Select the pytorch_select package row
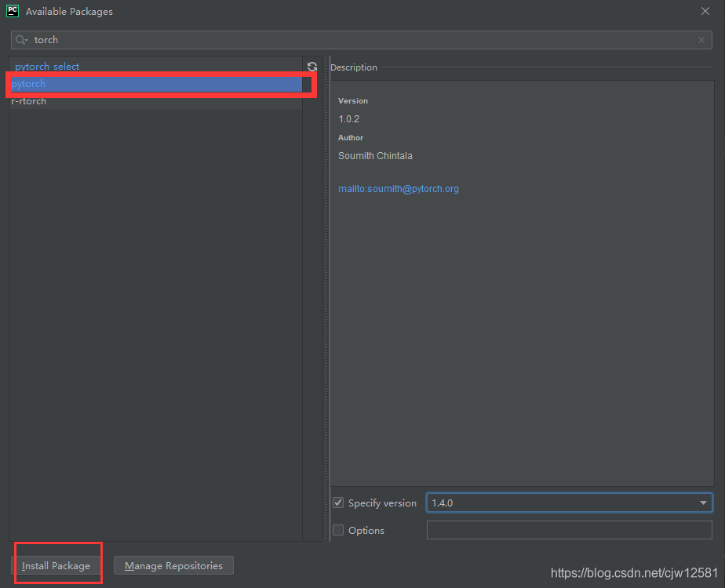Image resolution: width=725 pixels, height=588 pixels. [x=156, y=67]
